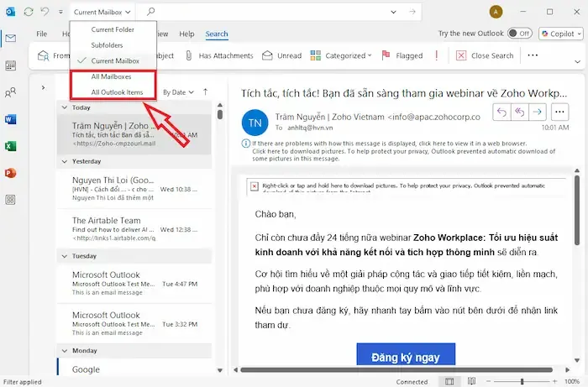Open More Apps icon in sidebar

pos(10,200)
